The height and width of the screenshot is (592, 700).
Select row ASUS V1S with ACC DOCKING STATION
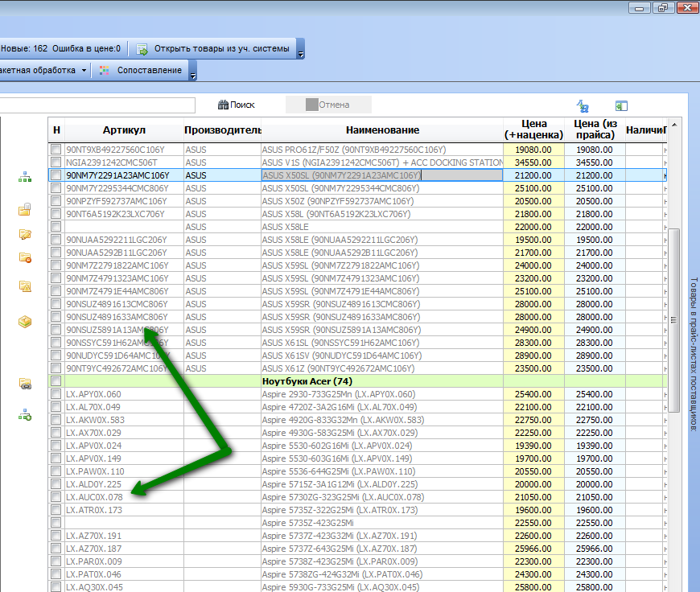[x=357, y=162]
